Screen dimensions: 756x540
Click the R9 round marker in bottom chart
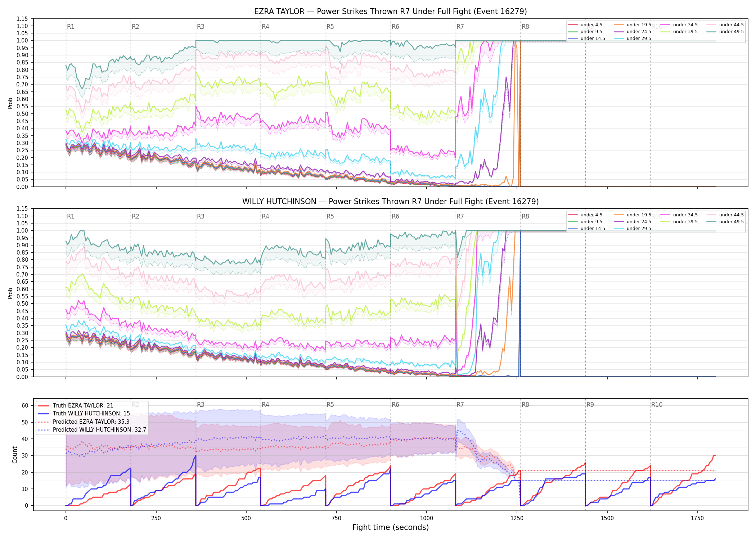(x=590, y=405)
